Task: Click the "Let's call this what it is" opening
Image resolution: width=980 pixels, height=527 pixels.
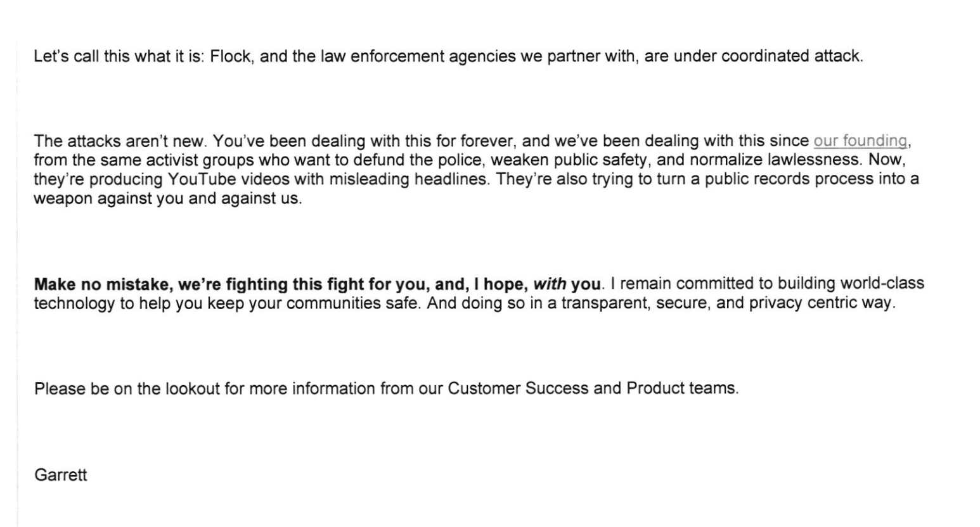Action: tap(117, 56)
